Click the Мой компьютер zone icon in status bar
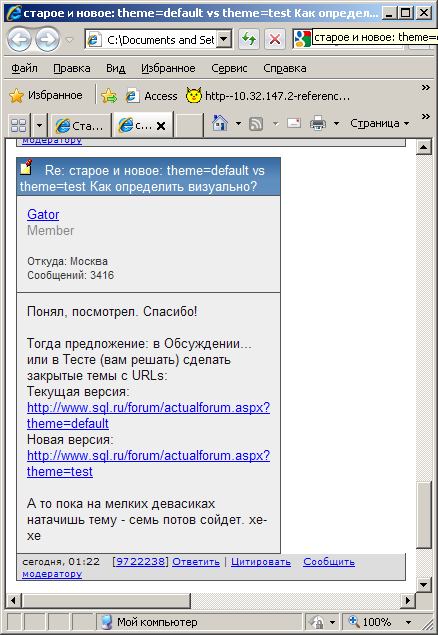The width and height of the screenshot is (438, 635). (x=107, y=622)
